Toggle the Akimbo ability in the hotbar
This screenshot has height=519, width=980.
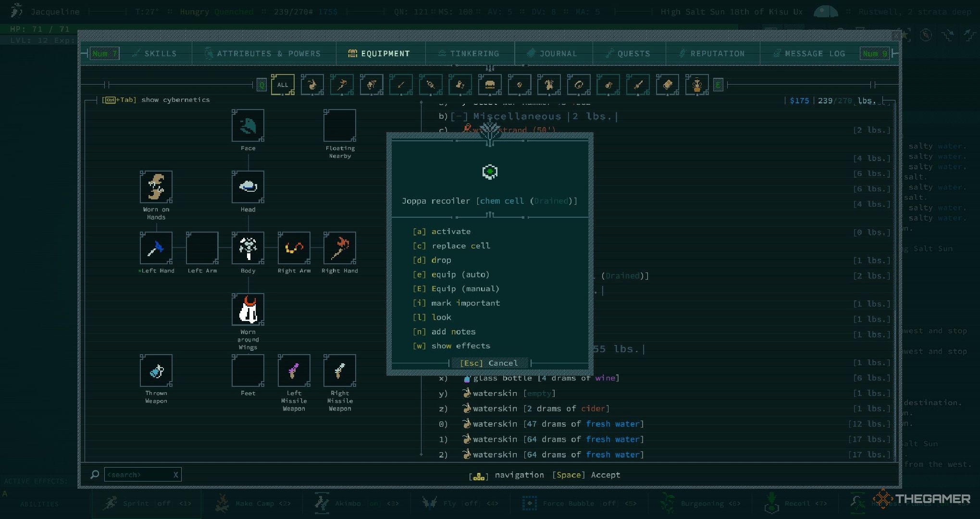point(357,503)
